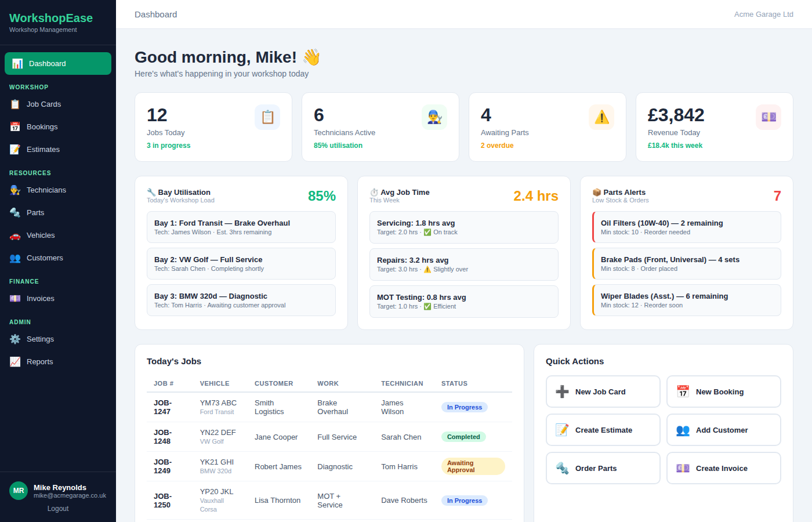Open Invoices from the Finance section icon
Image resolution: width=812 pixels, height=522 pixels.
click(16, 298)
